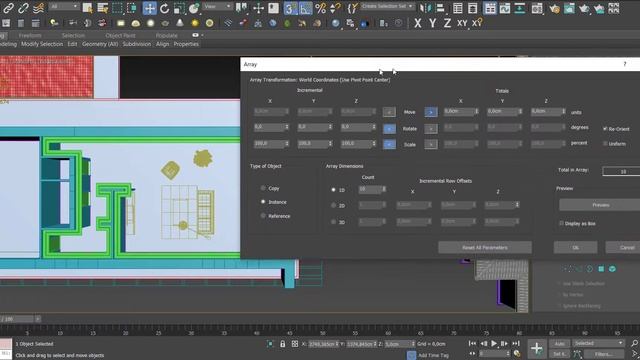
Task: Toggle Angle Snap icon
Action: click(305, 8)
